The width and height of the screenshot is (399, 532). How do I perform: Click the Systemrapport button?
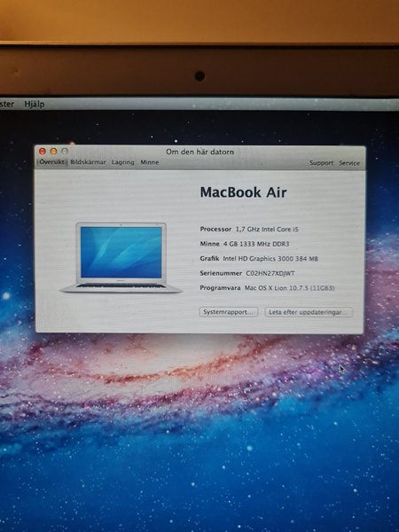229,312
